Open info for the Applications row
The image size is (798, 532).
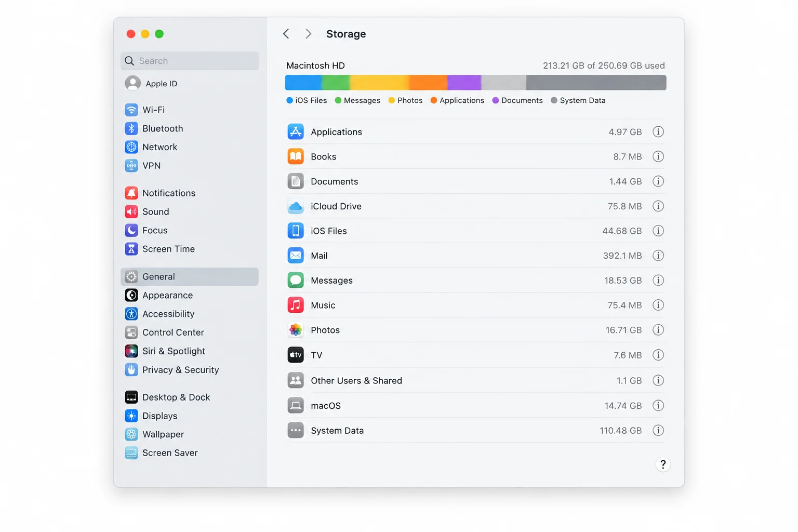658,132
